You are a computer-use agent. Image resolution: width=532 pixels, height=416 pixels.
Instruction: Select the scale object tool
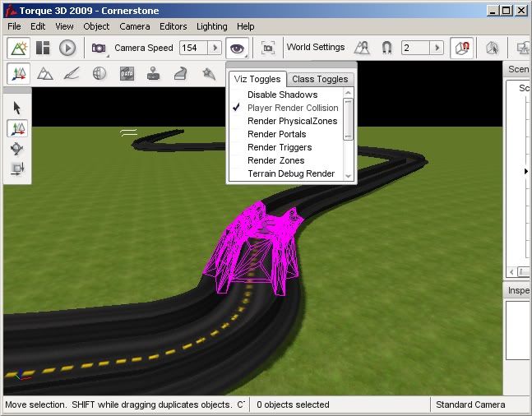tap(17, 169)
